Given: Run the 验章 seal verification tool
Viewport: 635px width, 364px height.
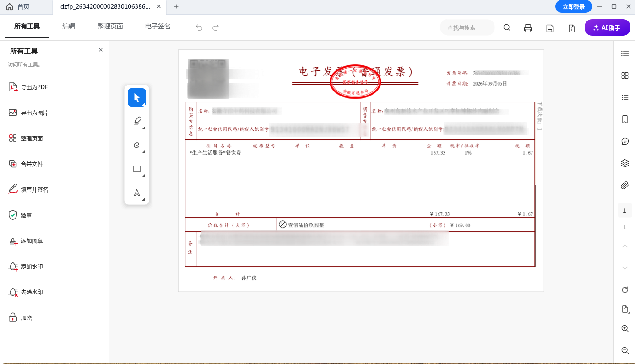Looking at the screenshot, I should (21, 215).
